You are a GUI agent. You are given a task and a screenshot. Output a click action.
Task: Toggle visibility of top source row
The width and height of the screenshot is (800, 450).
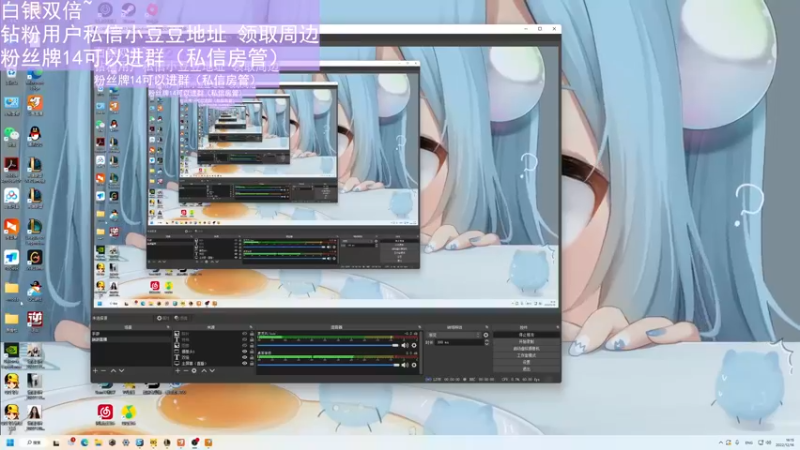(x=244, y=334)
